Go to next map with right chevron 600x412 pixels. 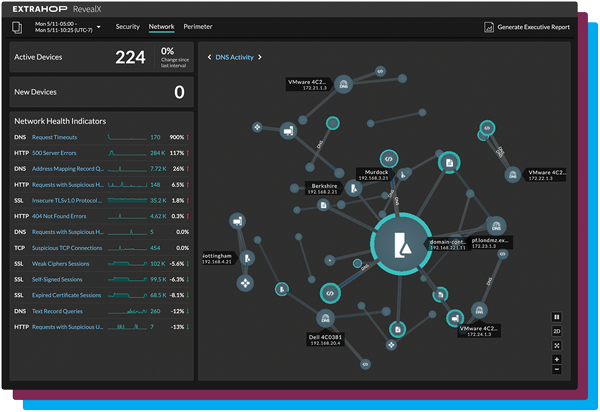pyautogui.click(x=260, y=57)
